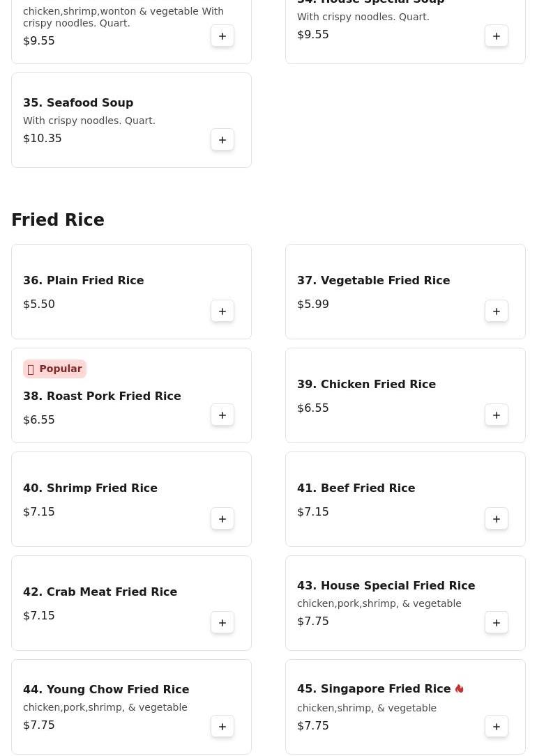Click the Popular badge on Roast Pork
The width and height of the screenshot is (537, 756).
click(54, 369)
